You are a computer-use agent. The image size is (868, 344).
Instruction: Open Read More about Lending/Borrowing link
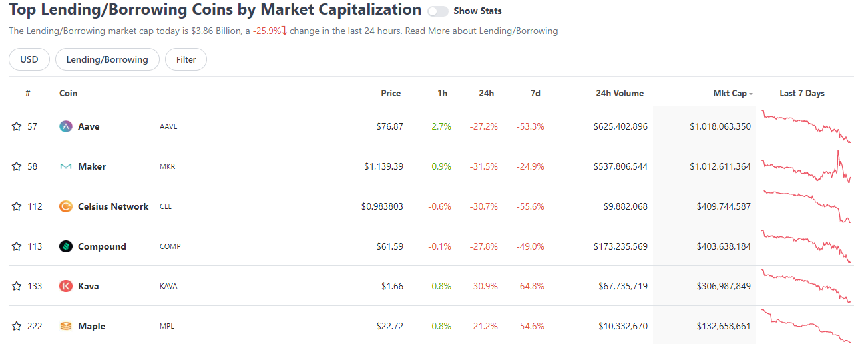tap(481, 31)
